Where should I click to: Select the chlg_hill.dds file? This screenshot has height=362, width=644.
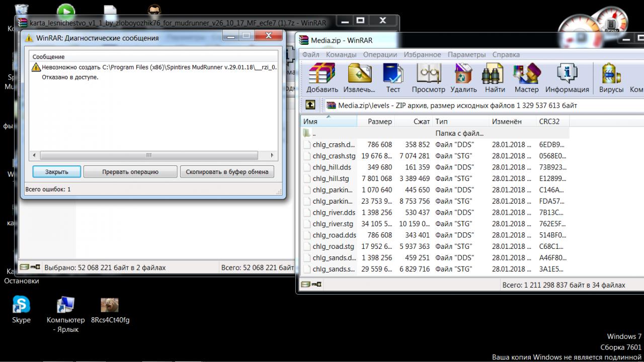pos(435,167)
